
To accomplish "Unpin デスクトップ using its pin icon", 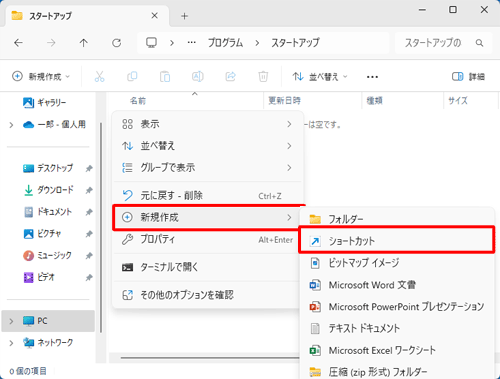I will [x=89, y=168].
